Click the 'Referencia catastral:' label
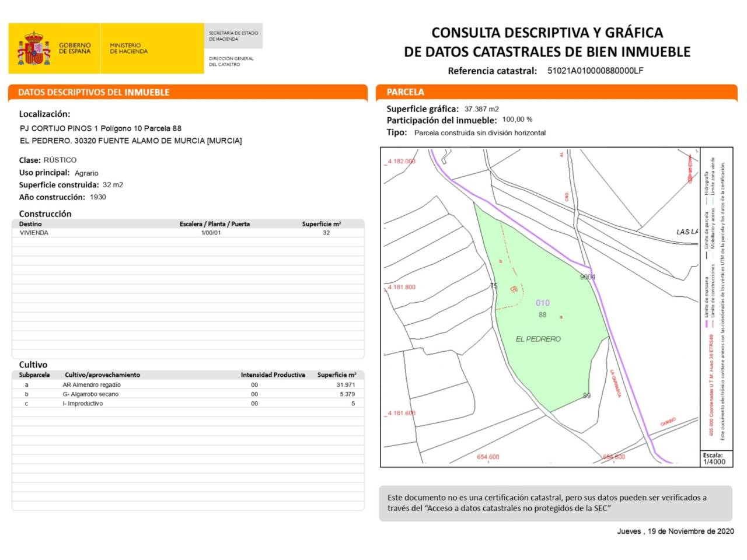The image size is (747, 560). coord(492,71)
